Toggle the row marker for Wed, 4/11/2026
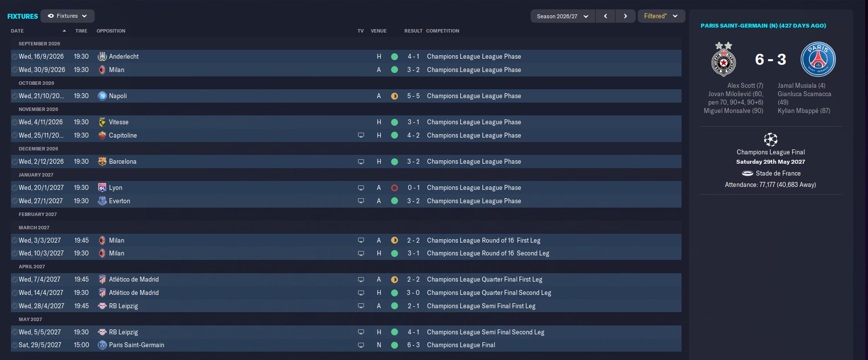868x360 pixels. [14, 122]
